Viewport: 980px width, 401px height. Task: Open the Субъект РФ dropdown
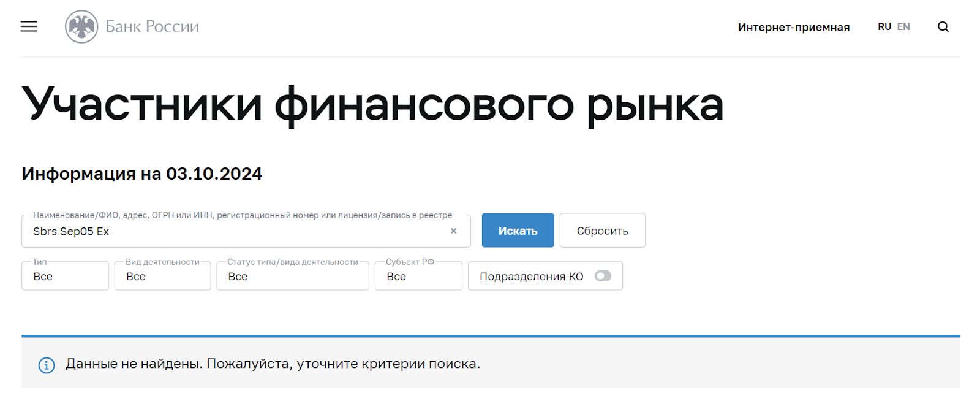pos(418,276)
